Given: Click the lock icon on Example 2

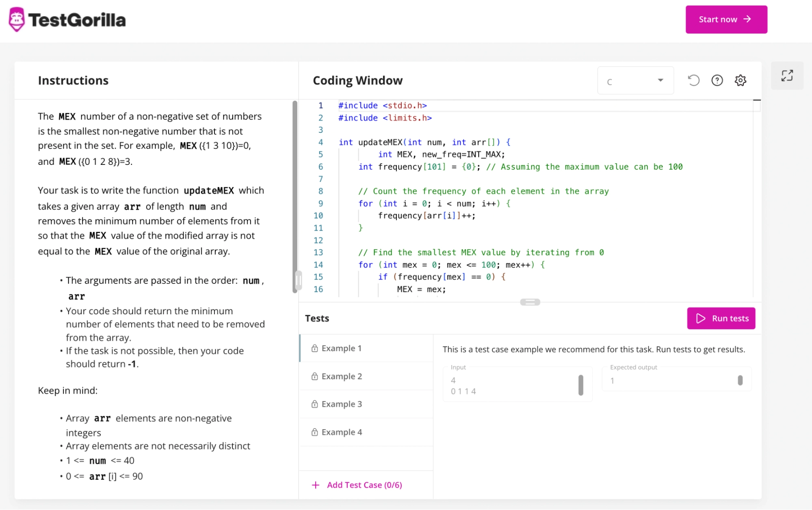Looking at the screenshot, I should click(x=314, y=376).
